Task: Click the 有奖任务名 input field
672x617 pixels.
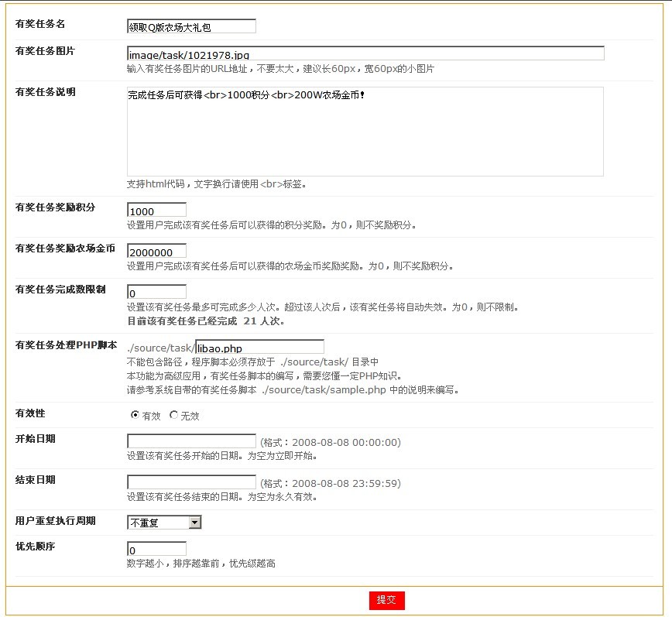Action: click(x=191, y=26)
